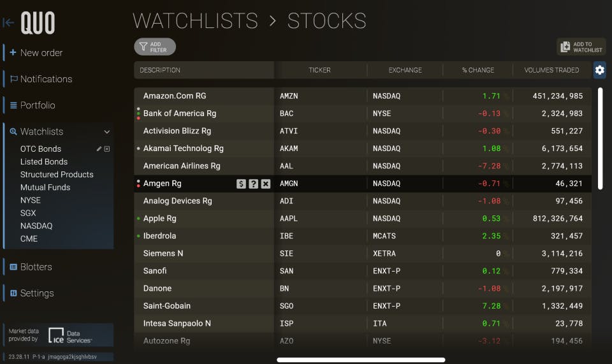This screenshot has height=364, width=612.
Task: Click the question mark icon on Amgen row
Action: [253, 184]
